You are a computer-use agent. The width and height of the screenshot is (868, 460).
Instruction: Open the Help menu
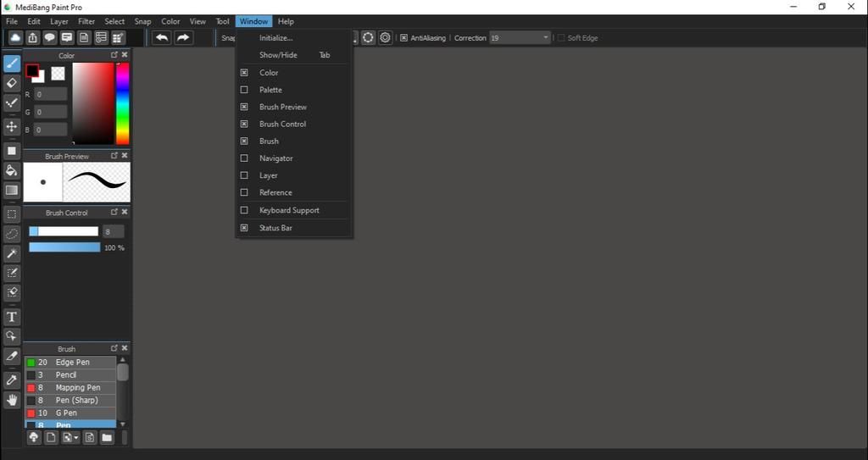(x=286, y=21)
